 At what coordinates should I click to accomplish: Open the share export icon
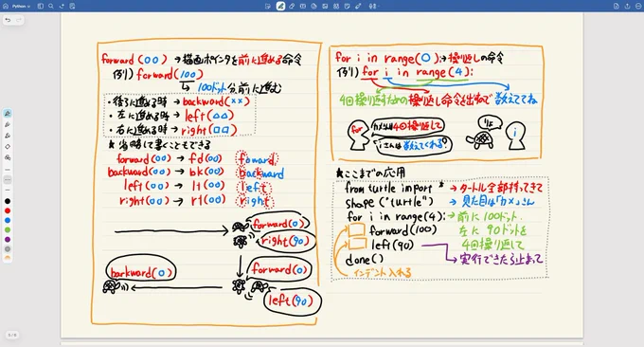point(627,7)
